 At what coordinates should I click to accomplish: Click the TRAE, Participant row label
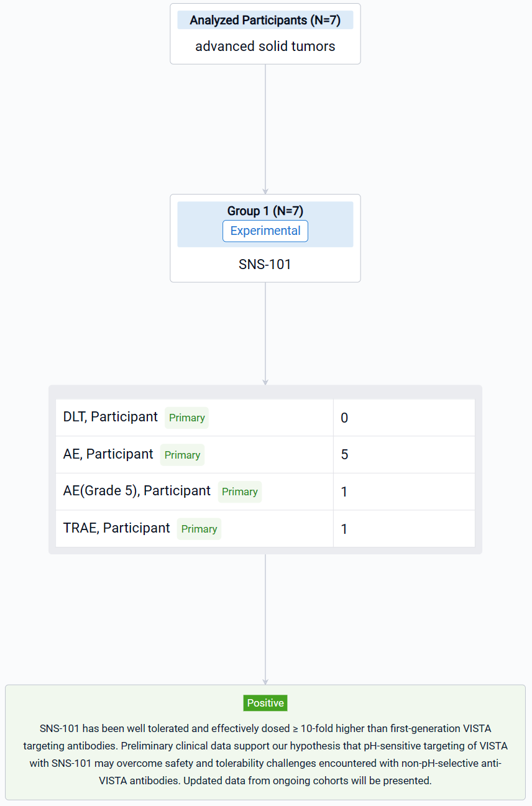(x=117, y=528)
